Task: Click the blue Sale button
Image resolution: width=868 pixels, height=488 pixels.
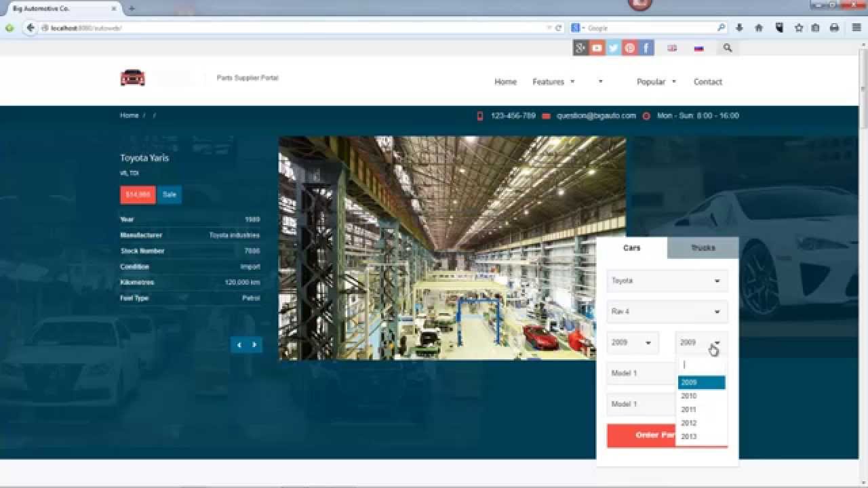Action: tap(170, 195)
